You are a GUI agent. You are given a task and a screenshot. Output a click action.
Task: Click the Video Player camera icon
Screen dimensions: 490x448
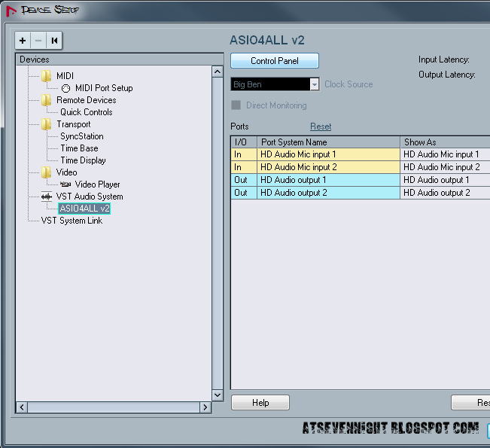point(65,184)
